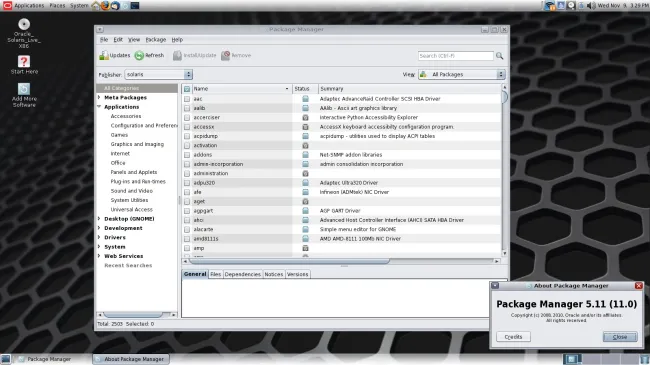Click the status icon for accerciser package
The width and height of the screenshot is (650, 365).
click(306, 117)
